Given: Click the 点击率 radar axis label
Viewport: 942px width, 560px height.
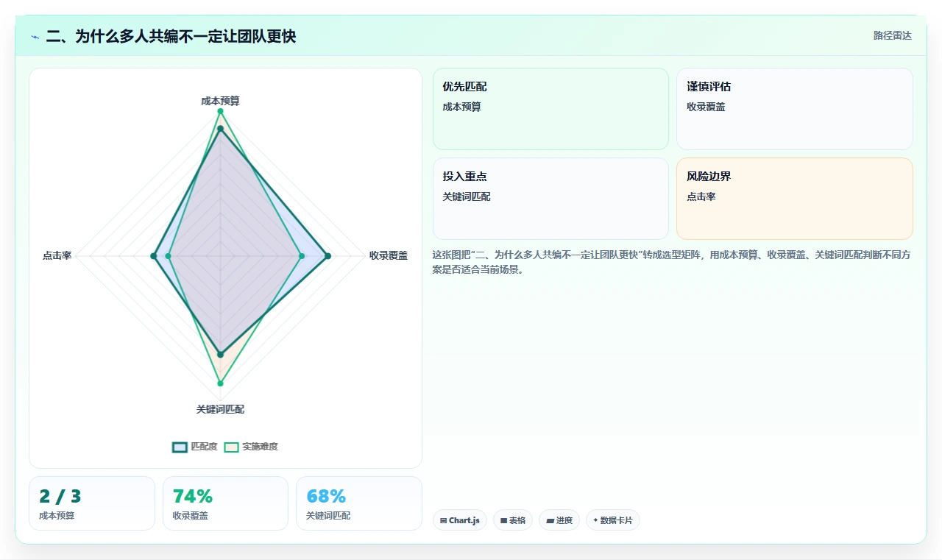Looking at the screenshot, I should tap(57, 255).
